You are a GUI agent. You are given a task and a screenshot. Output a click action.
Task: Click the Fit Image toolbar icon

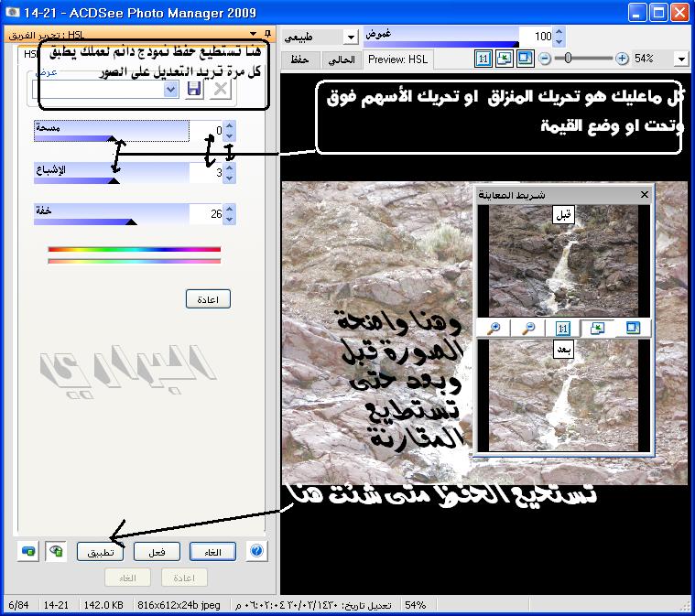(505, 59)
